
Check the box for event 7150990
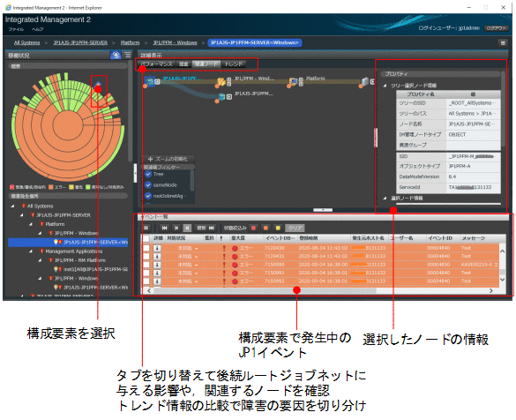[146, 265]
